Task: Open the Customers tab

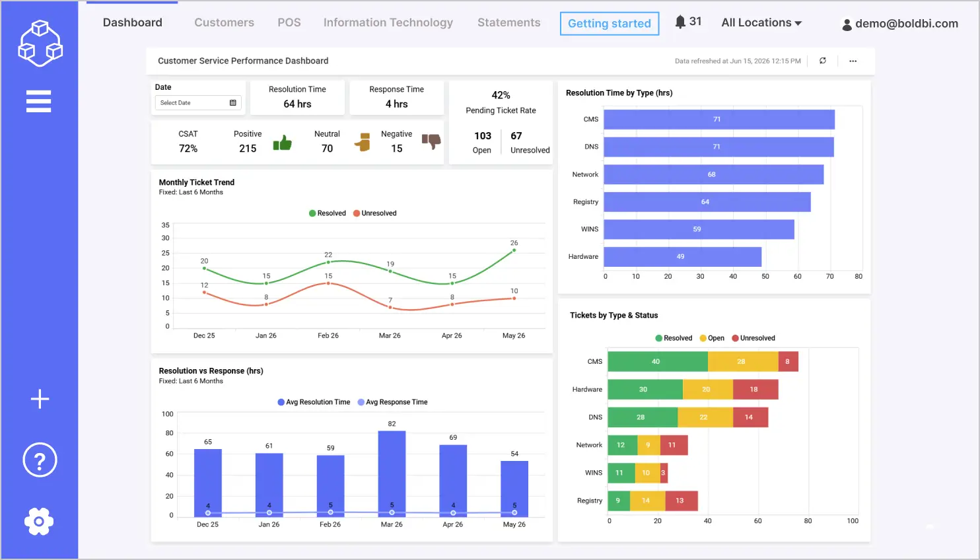Action: [224, 22]
